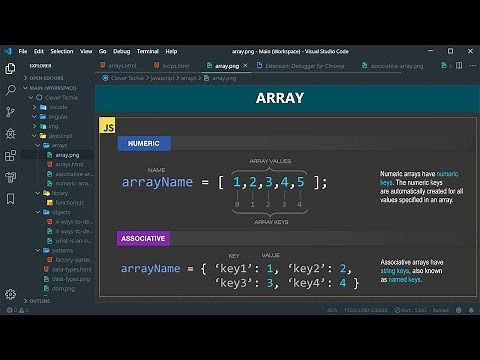
Task: Open the File menu
Action: [23, 51]
